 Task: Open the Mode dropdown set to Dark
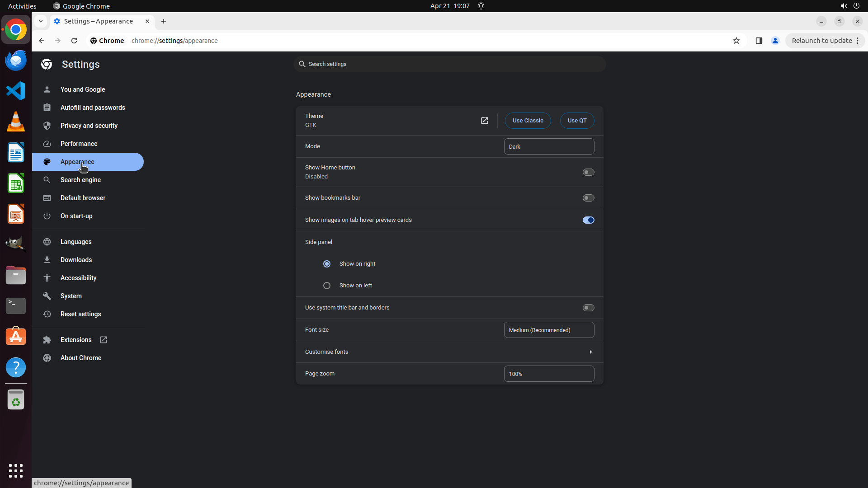[x=549, y=146]
